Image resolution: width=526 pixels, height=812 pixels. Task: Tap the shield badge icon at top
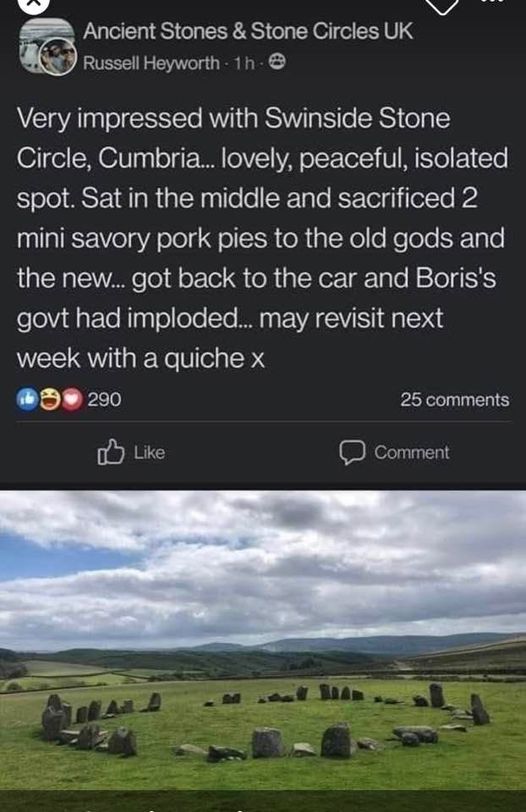click(x=442, y=5)
